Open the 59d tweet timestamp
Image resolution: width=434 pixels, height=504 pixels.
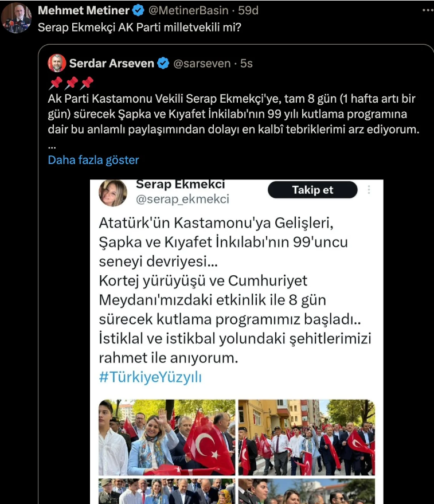(x=248, y=10)
